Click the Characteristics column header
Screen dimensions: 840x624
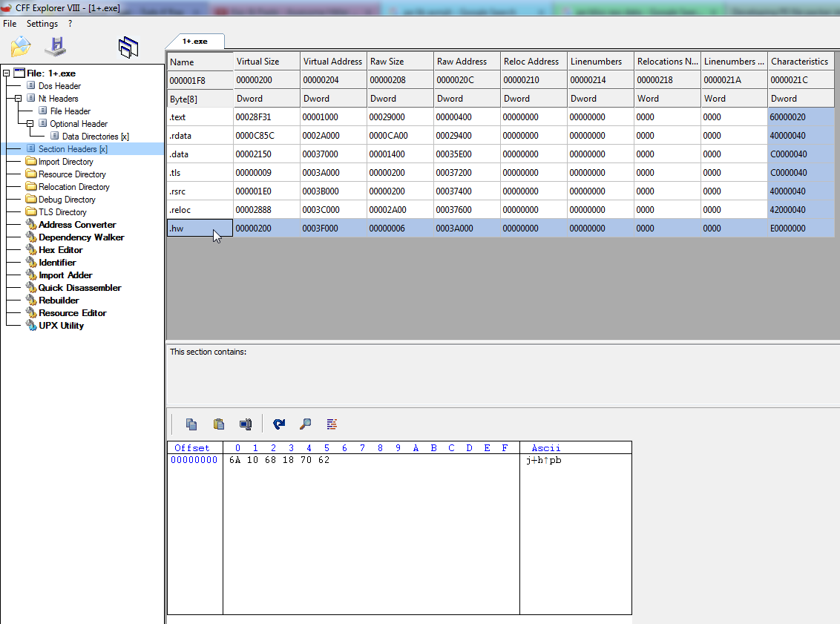pyautogui.click(x=800, y=62)
